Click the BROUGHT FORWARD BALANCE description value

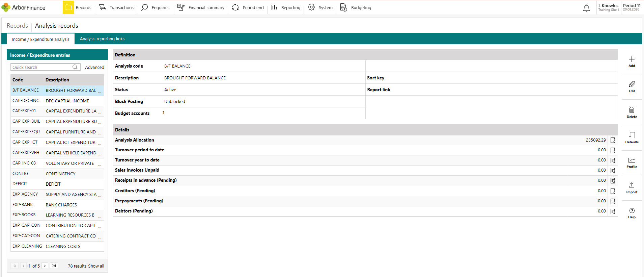click(195, 78)
